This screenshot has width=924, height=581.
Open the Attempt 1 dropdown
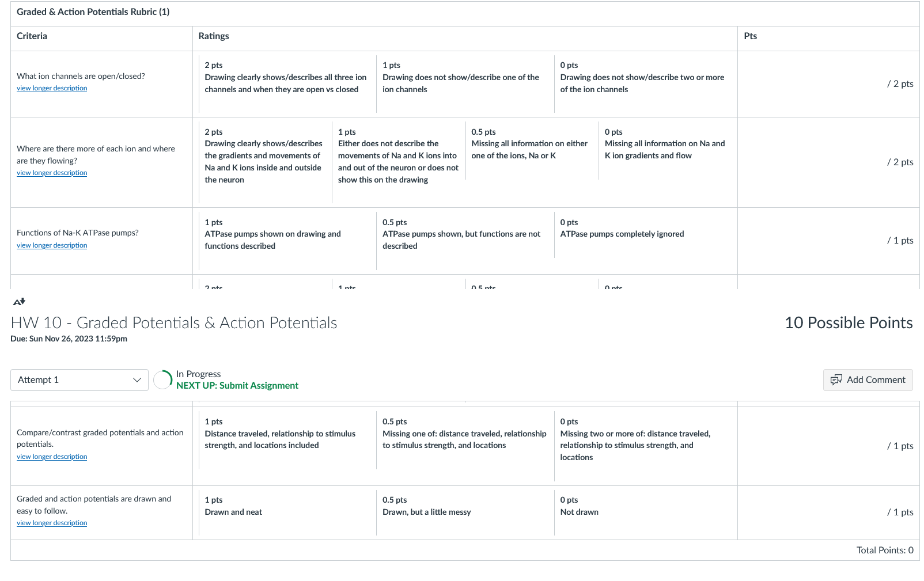[79, 380]
